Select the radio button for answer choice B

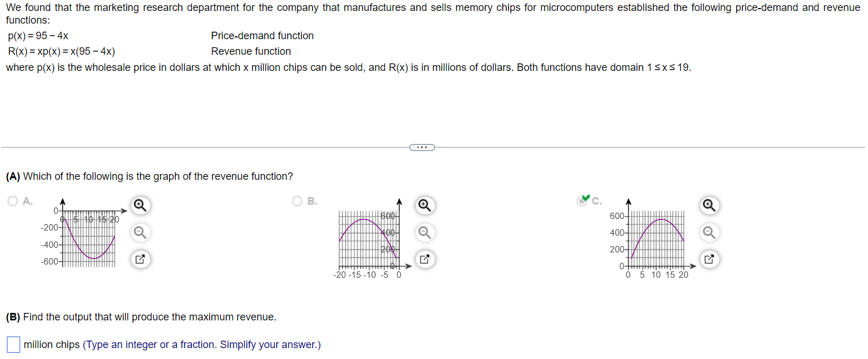click(297, 201)
